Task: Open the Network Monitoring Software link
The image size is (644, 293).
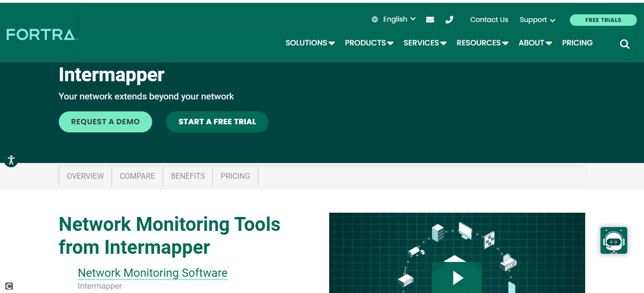Action: click(152, 272)
